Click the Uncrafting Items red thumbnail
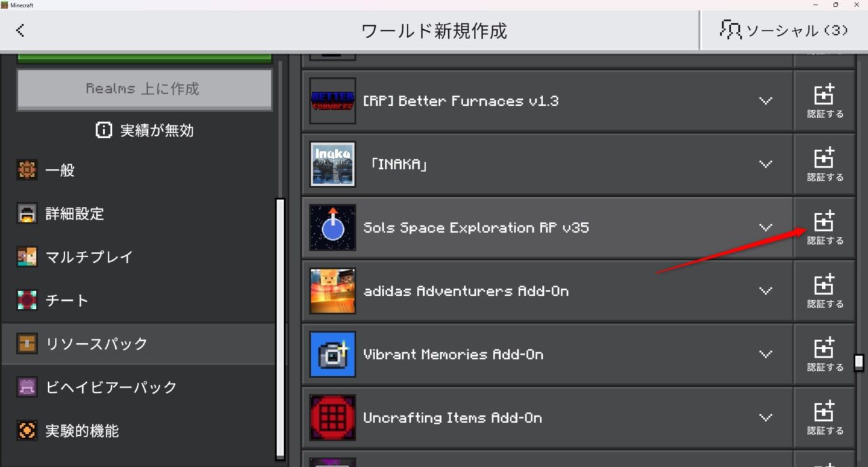 [x=332, y=417]
